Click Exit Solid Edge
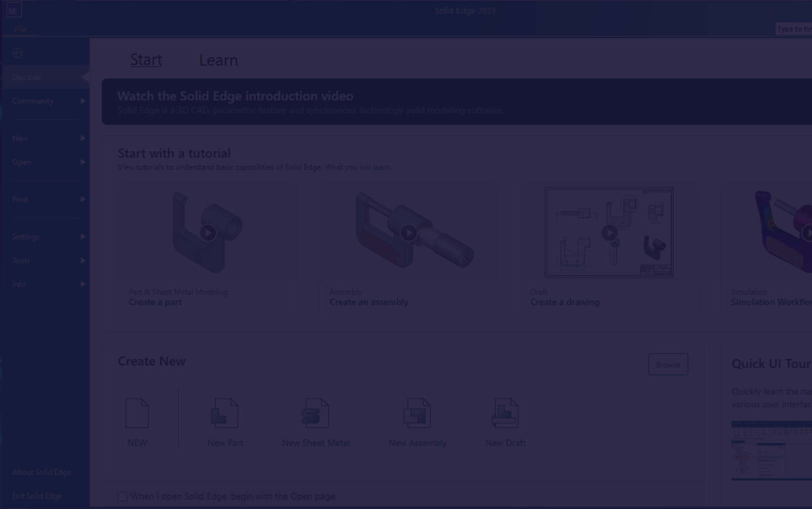This screenshot has height=509, width=812. (x=37, y=496)
